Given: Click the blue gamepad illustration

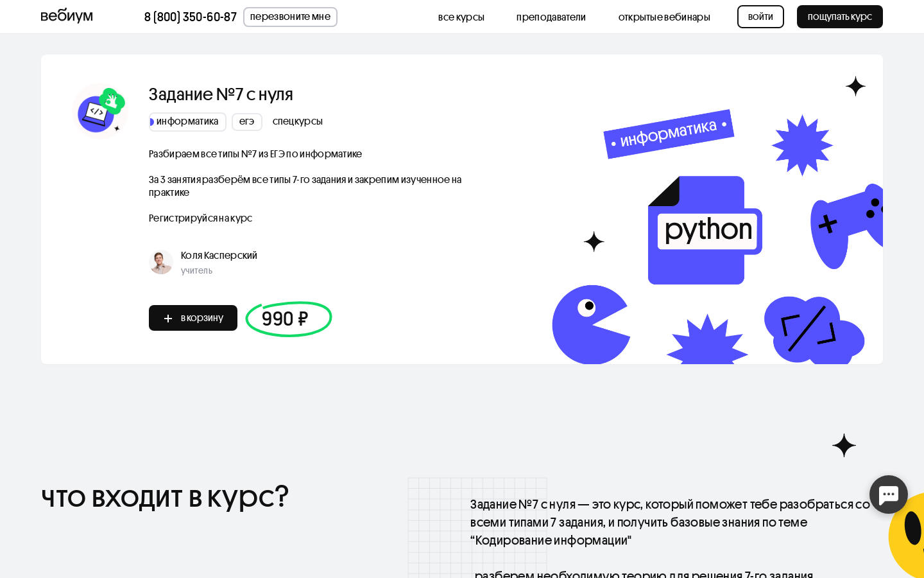Looking at the screenshot, I should pyautogui.click(x=846, y=226).
